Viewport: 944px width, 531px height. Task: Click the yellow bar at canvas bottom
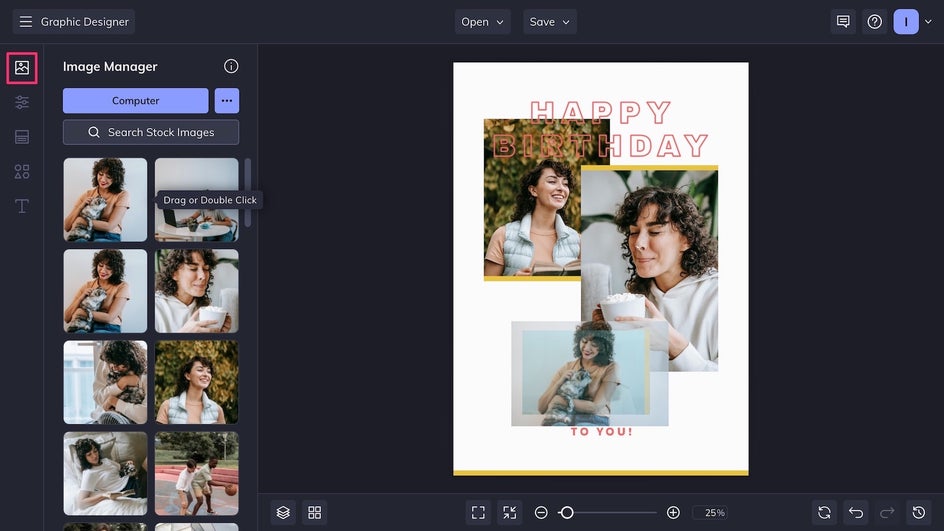[x=601, y=473]
